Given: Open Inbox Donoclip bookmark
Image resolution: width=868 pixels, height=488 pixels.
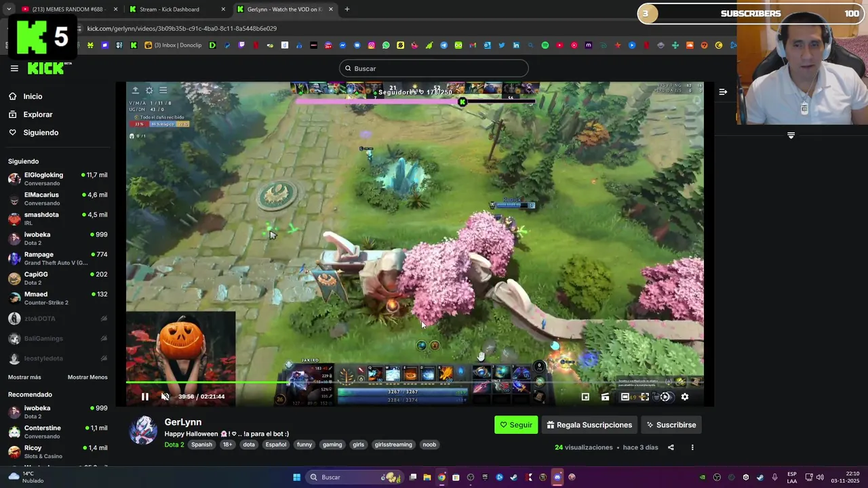Looking at the screenshot, I should tap(174, 45).
